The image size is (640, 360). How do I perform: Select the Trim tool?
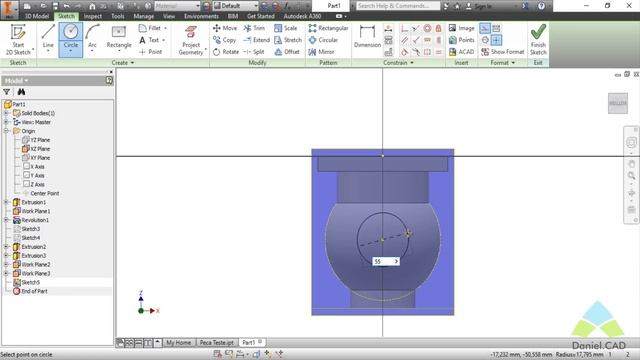point(254,28)
